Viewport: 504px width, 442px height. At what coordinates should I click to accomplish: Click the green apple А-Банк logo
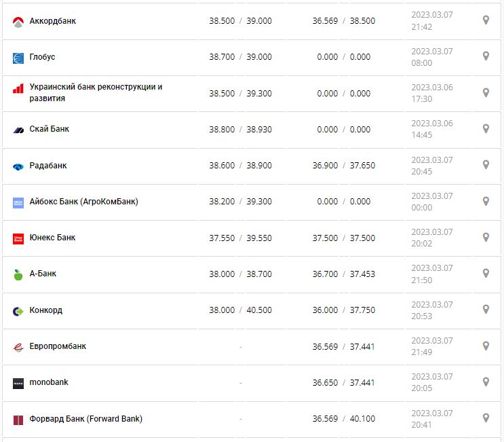click(18, 274)
